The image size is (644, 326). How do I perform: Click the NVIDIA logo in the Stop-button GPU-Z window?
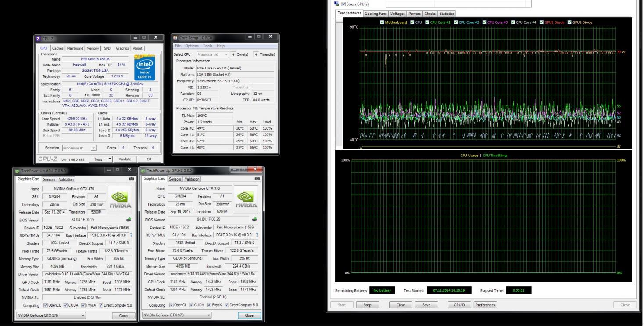pos(120,199)
